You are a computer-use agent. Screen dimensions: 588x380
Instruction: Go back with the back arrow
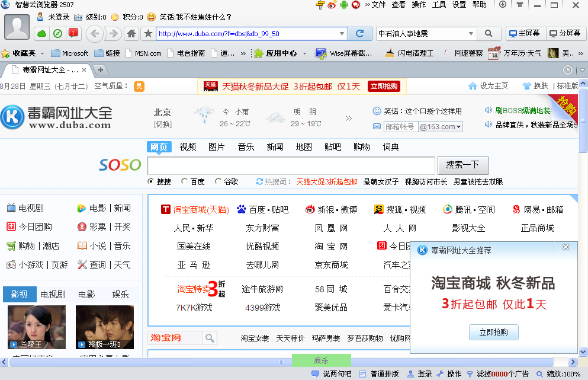click(95, 34)
